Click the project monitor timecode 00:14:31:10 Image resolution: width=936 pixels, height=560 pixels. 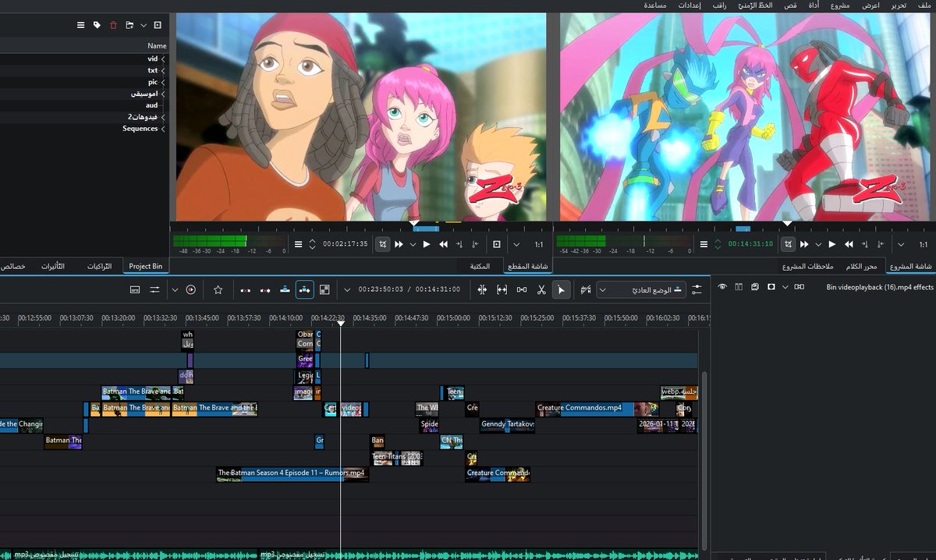pyautogui.click(x=750, y=244)
